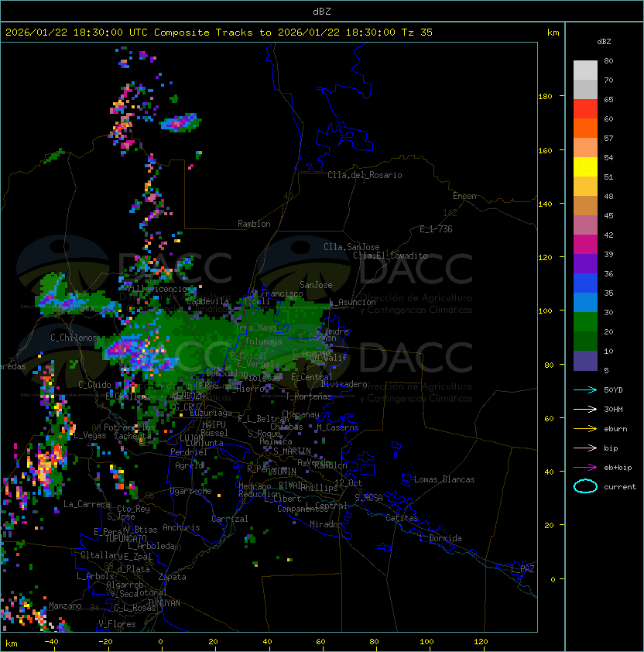Select the bright yellow 51-54 dBZ swatch
Image resolution: width=644 pixels, height=652 pixels.
click(x=585, y=167)
